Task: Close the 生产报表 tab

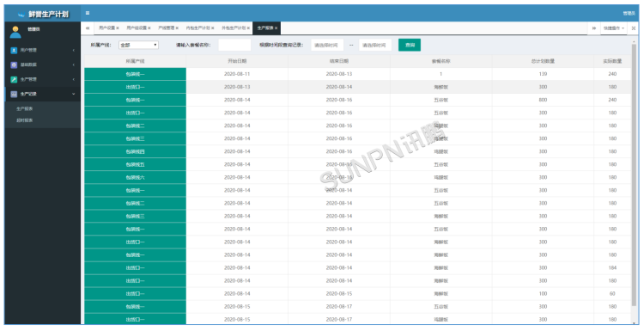Action: click(x=276, y=28)
